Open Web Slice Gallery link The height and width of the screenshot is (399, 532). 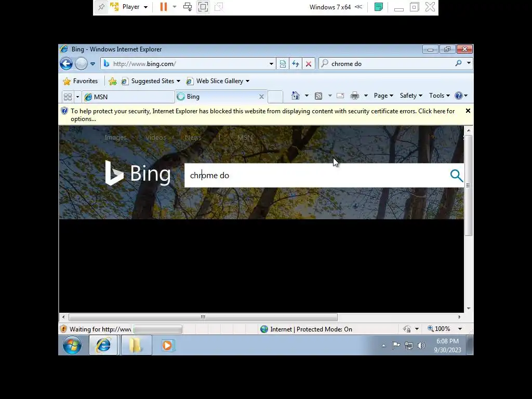[x=218, y=81]
